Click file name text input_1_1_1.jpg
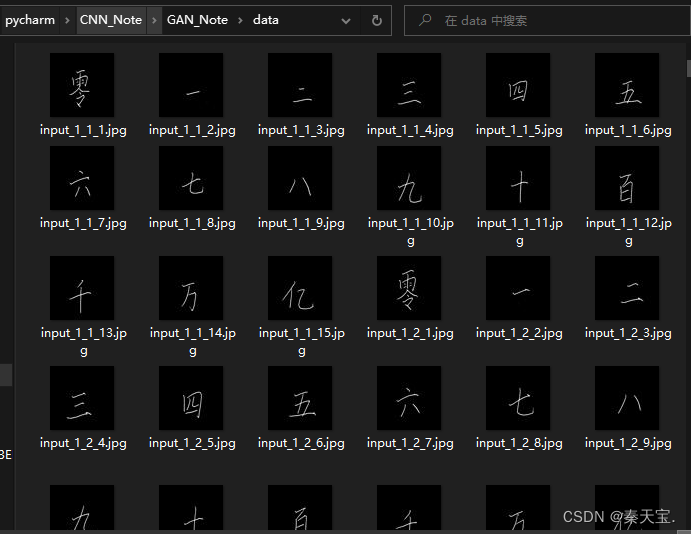This screenshot has height=534, width=691. [x=83, y=130]
